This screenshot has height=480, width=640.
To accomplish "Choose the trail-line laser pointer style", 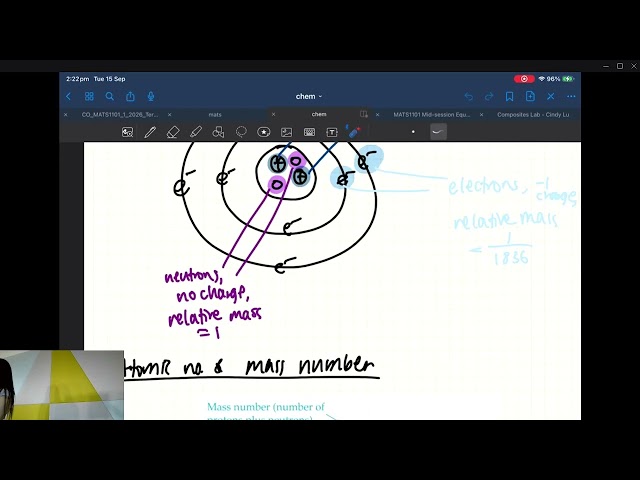I will (438, 132).
